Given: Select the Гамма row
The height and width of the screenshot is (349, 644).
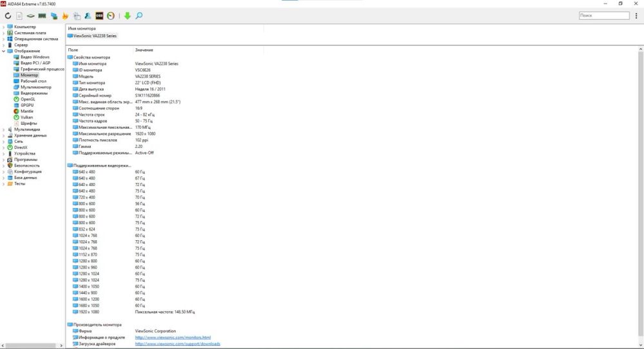Looking at the screenshot, I should pyautogui.click(x=108, y=146).
